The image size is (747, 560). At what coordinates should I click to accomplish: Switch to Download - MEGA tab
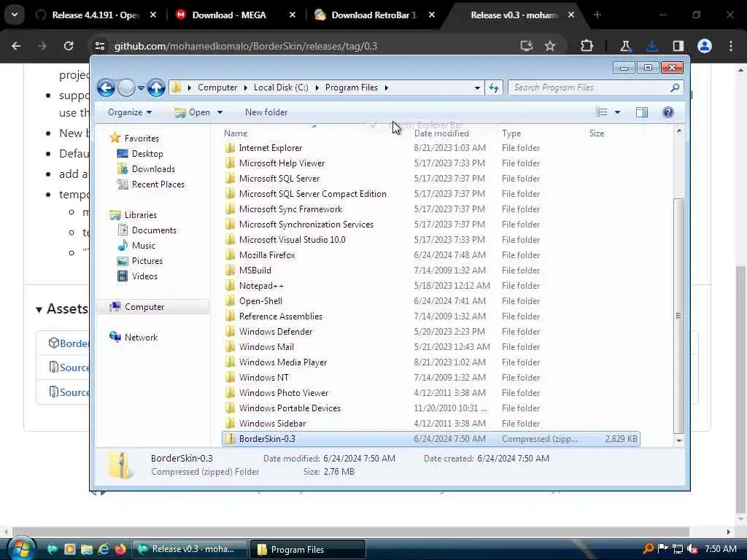pyautogui.click(x=234, y=15)
